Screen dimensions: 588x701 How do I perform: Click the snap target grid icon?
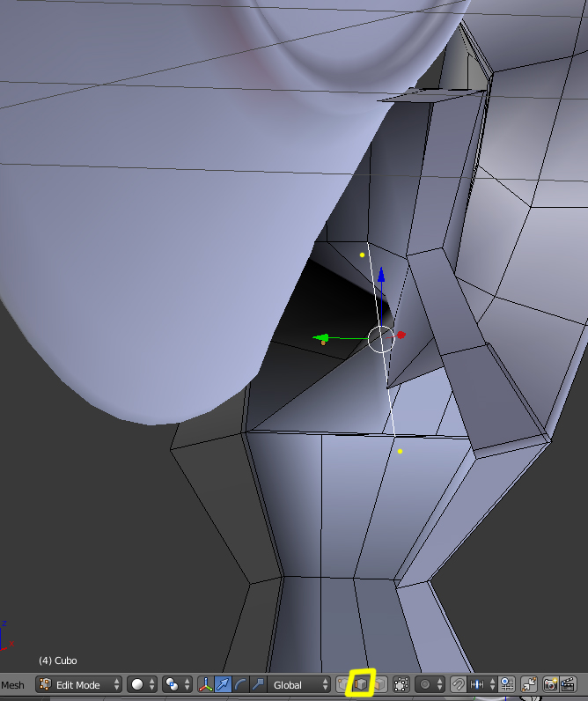click(507, 684)
